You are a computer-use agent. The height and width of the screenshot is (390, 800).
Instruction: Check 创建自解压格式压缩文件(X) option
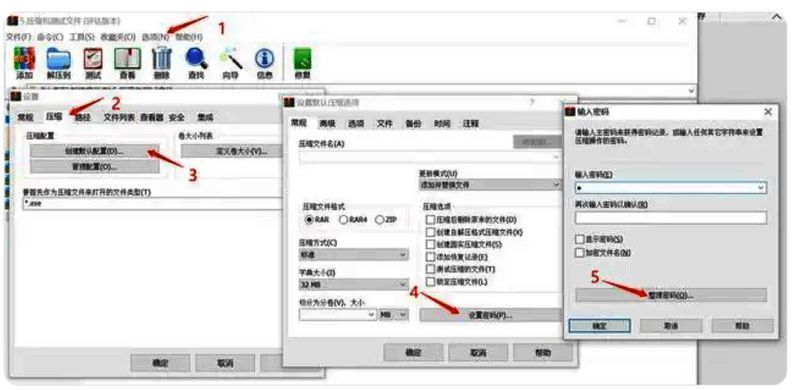(430, 232)
